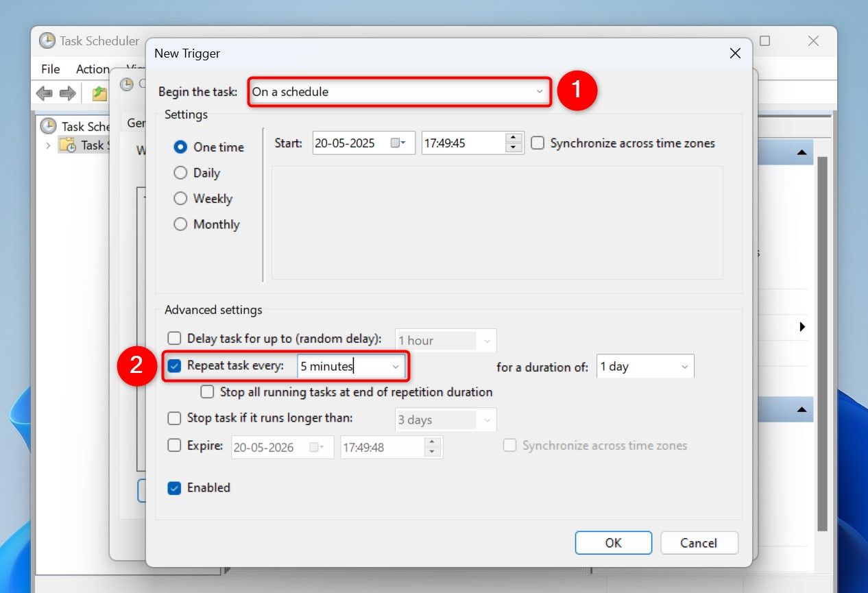
Task: Select the Weekly schedule option
Action: point(180,199)
